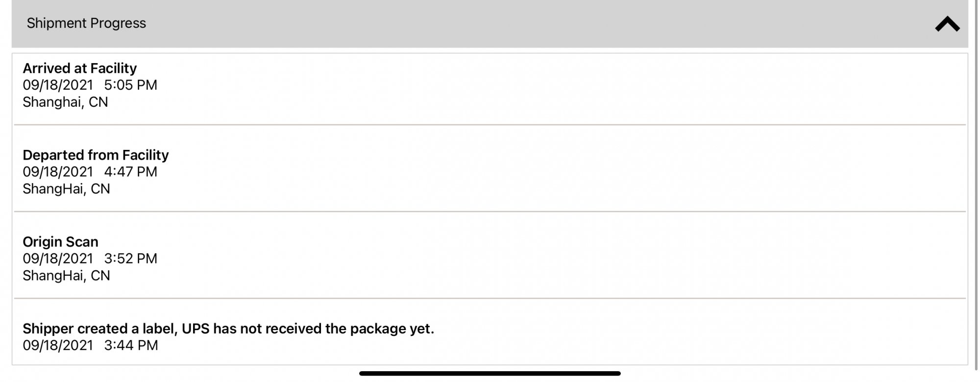The image size is (980, 382).
Task: Select the Departed from Facility status heading
Action: (x=96, y=155)
